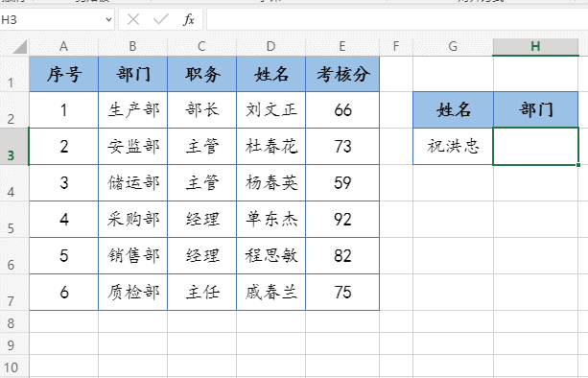Select 经理 cell in 销售部 row

(201, 255)
